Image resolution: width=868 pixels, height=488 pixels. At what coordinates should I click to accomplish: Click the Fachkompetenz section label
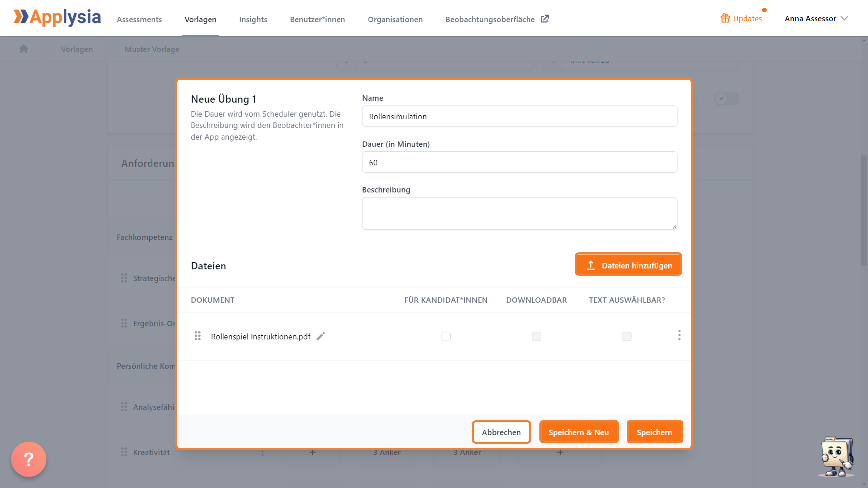tap(145, 237)
